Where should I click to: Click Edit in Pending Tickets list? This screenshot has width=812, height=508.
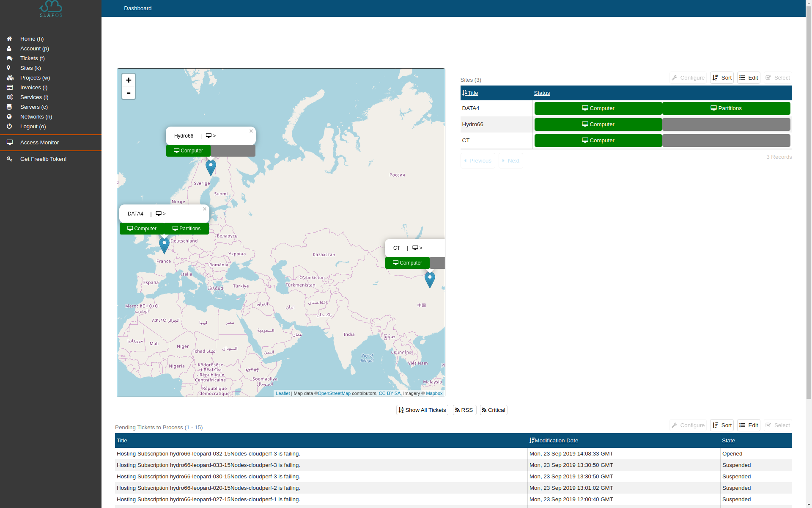point(749,425)
